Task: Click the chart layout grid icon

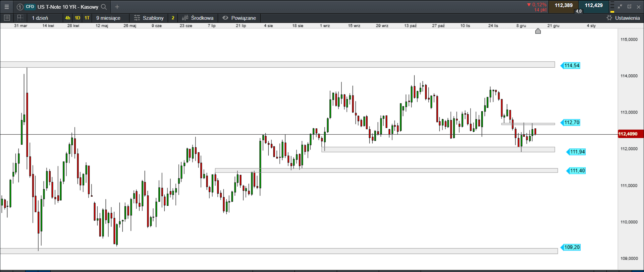Action: pos(20,18)
